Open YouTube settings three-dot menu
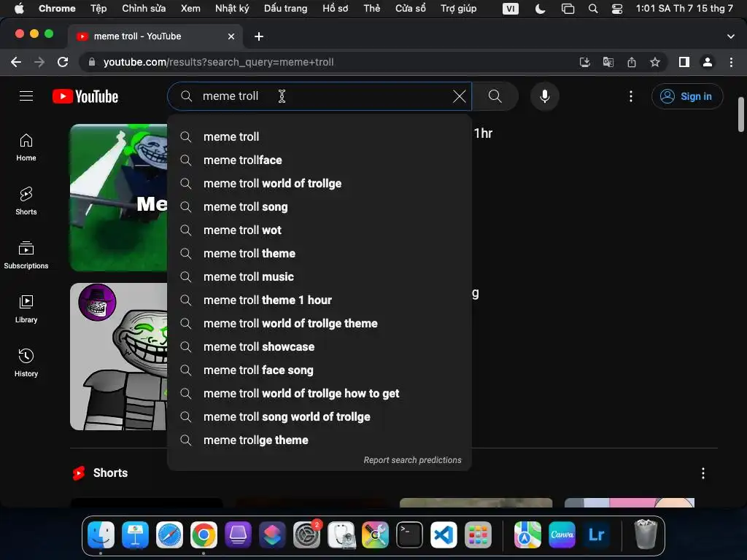747x560 pixels. [631, 96]
